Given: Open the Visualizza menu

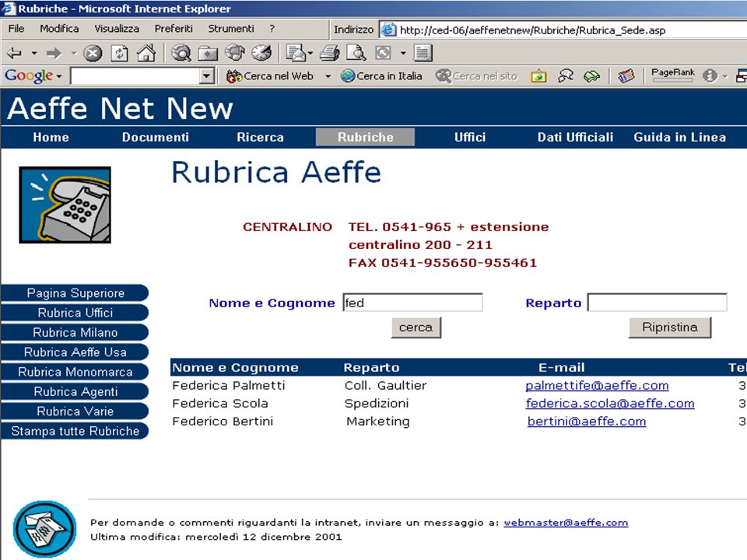Looking at the screenshot, I should (x=117, y=29).
